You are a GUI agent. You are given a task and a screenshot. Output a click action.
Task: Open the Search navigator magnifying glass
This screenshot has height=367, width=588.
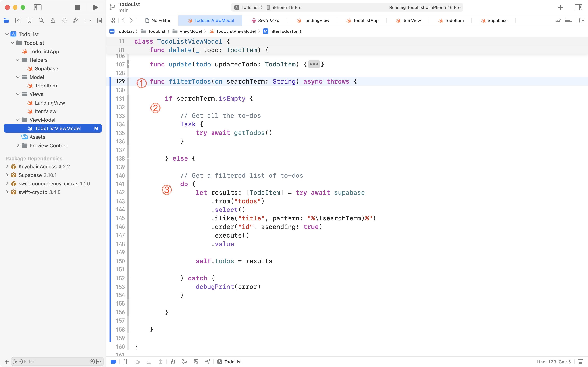41,20
